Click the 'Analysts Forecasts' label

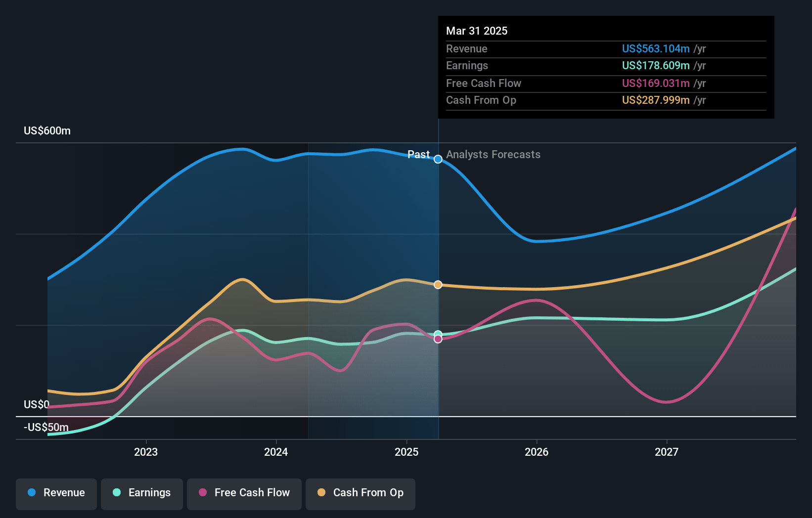coord(493,154)
